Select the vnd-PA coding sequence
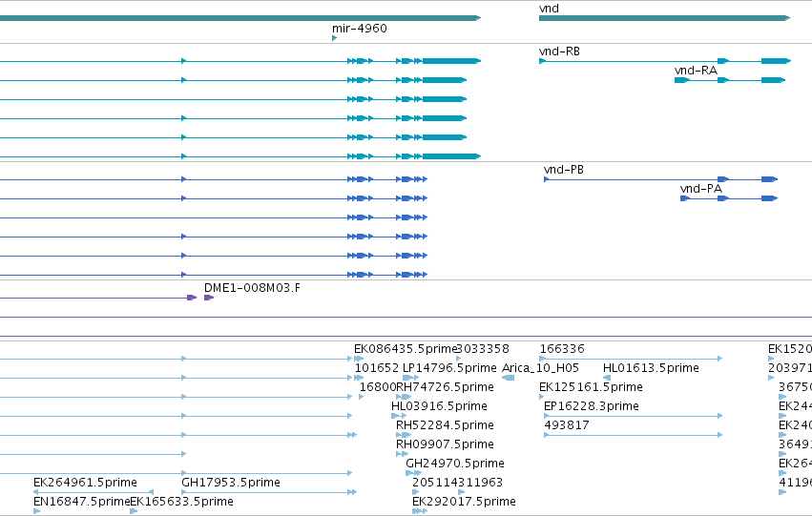 coord(729,198)
